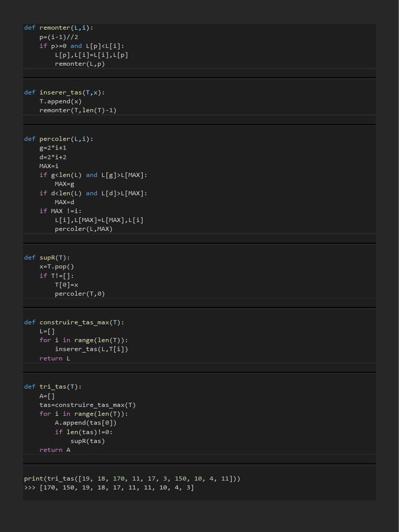Click the 'percoler(L,MAX)' recursive call

(84, 229)
